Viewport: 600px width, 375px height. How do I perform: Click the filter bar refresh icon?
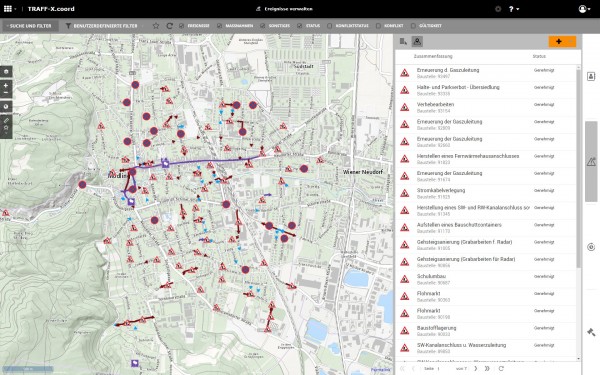(170, 26)
